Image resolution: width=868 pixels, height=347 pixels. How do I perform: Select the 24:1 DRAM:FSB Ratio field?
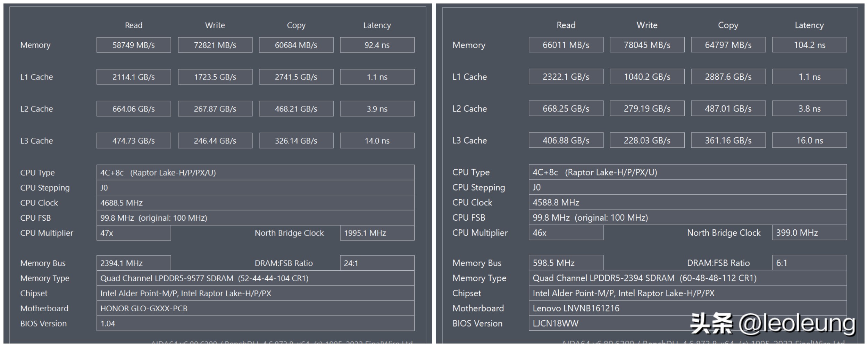pyautogui.click(x=377, y=263)
